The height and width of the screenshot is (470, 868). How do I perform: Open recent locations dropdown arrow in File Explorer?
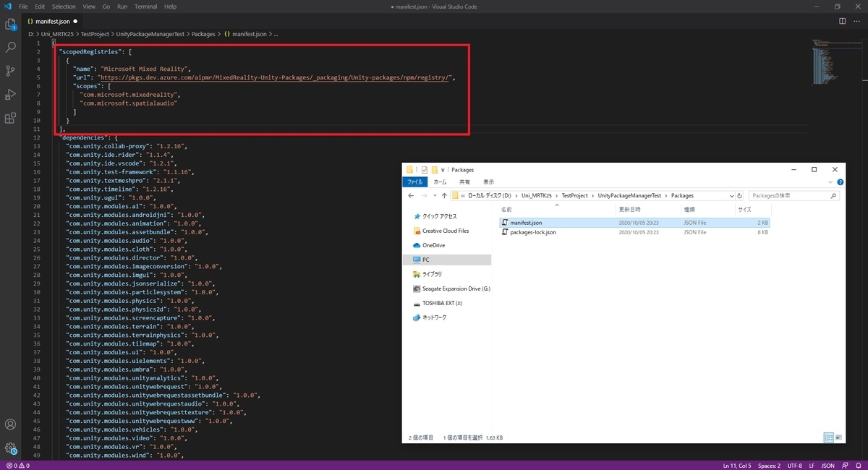[435, 196]
